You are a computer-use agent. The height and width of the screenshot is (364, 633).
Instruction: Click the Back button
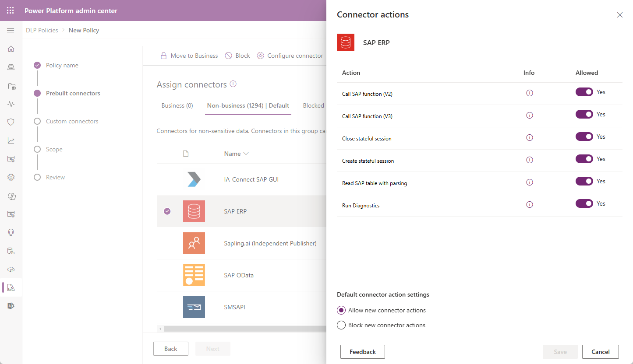point(171,349)
